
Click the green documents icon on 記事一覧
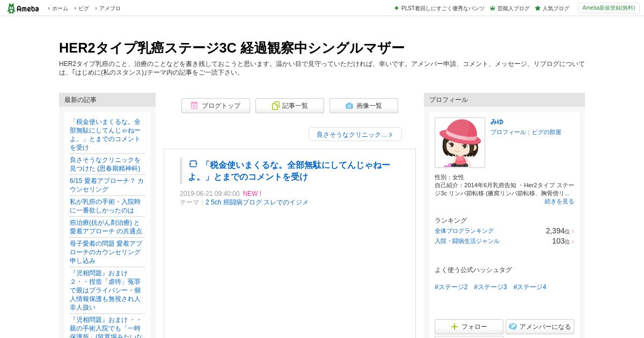click(275, 106)
